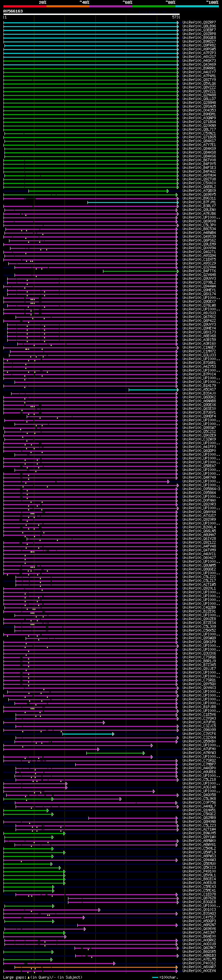
Task: Select label UniRef100_A4UIY7
Action: coord(199,72)
